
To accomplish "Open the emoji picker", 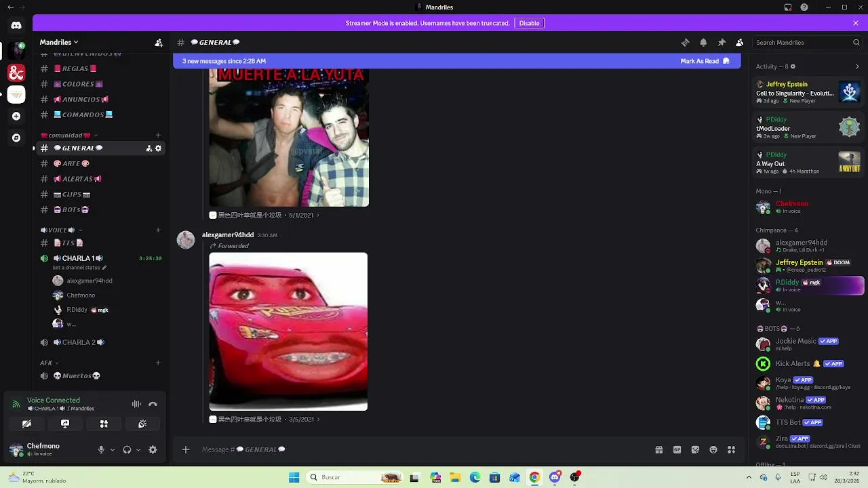I will pyautogui.click(x=713, y=449).
